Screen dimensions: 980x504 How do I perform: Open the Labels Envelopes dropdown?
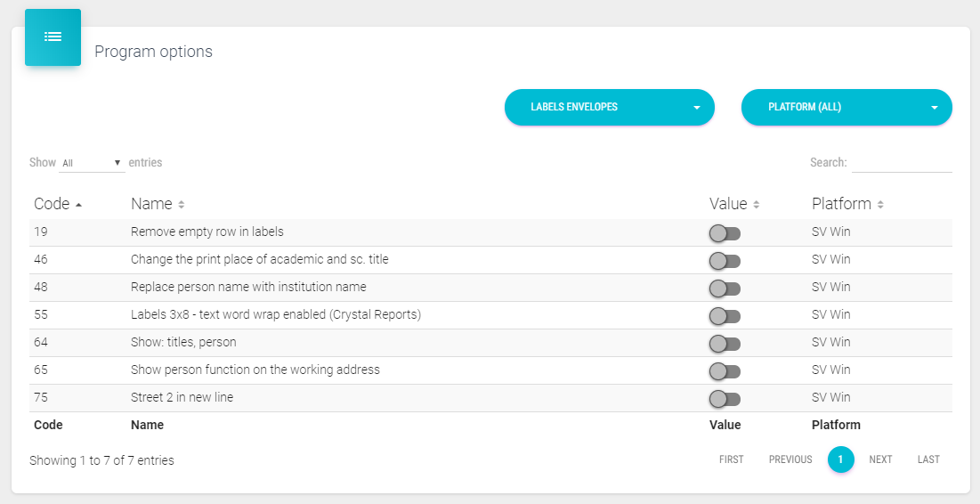pyautogui.click(x=610, y=107)
